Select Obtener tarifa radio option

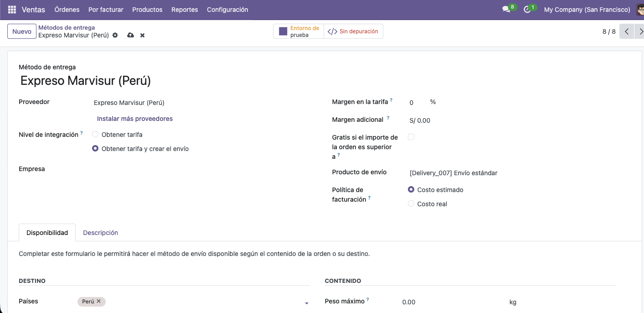95,135
